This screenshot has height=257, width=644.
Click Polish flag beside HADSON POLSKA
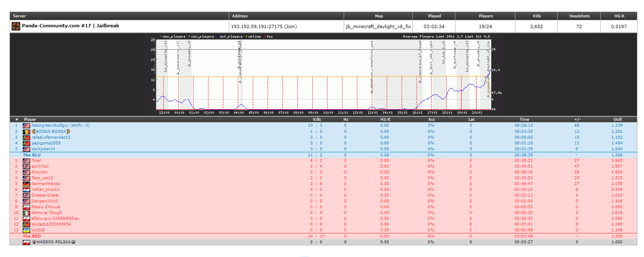(x=26, y=242)
